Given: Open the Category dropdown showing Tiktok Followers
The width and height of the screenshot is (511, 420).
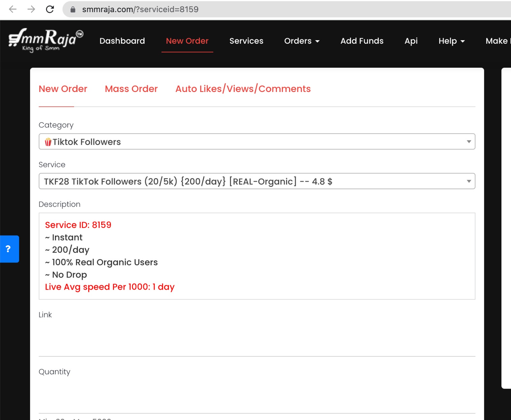Looking at the screenshot, I should coord(257,141).
